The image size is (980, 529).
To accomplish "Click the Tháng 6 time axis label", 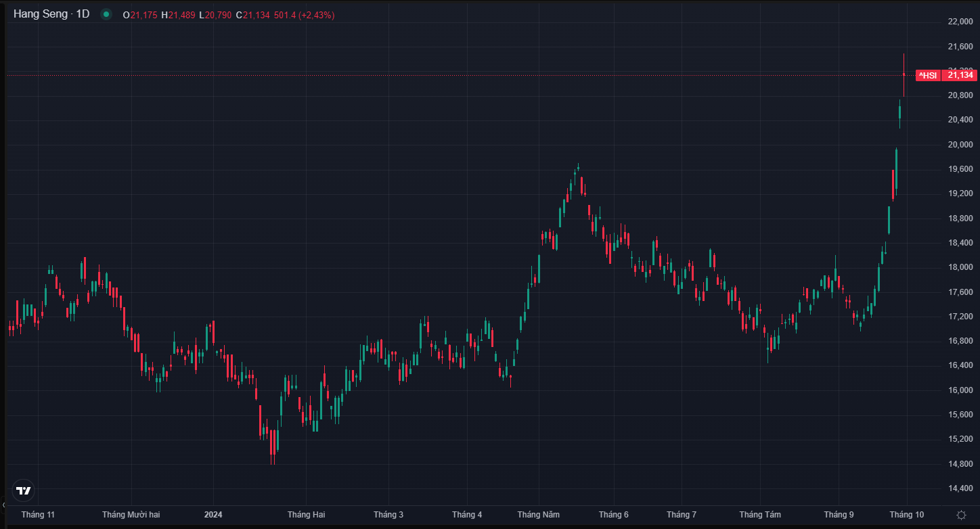I will click(x=614, y=515).
